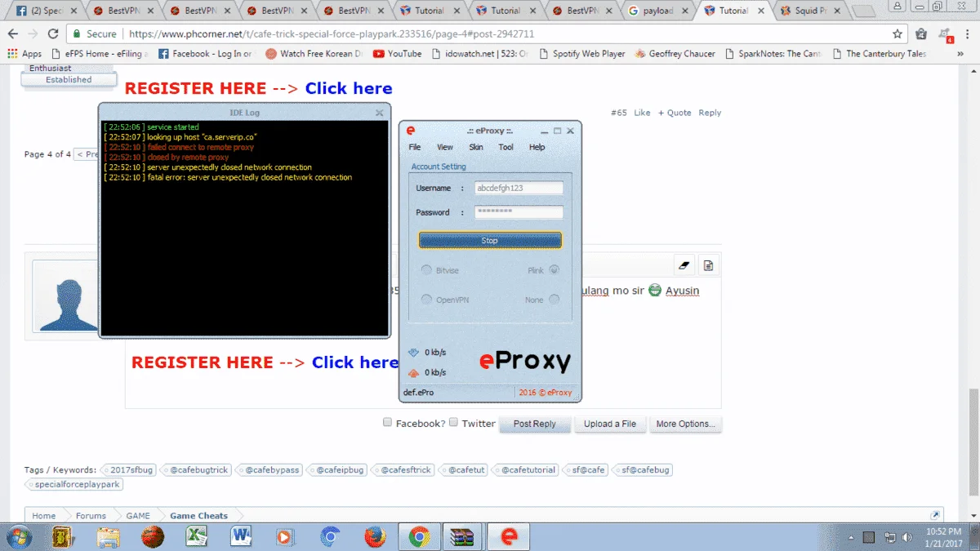Open Geoffrey Chaucer bookmark
Screen dimensions: 980x551
[674, 54]
